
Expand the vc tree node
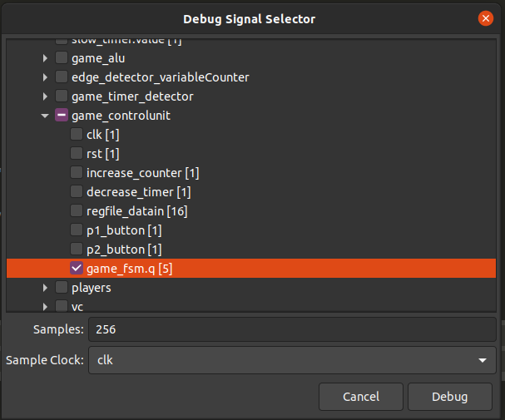[x=45, y=307]
